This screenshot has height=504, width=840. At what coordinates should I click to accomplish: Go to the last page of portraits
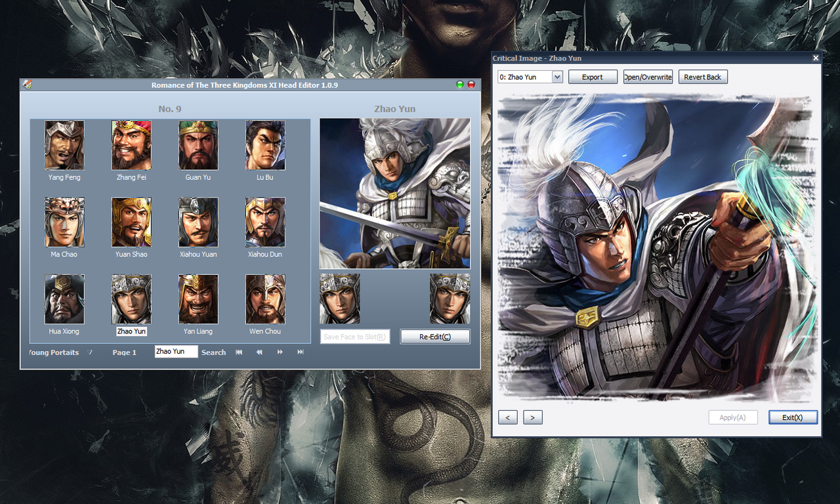coord(301,352)
